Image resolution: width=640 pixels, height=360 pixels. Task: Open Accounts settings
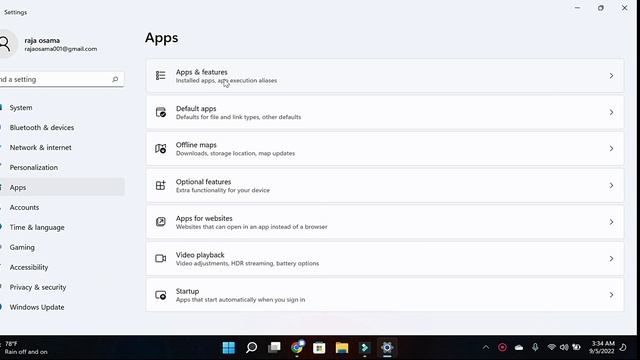[x=62, y=207]
